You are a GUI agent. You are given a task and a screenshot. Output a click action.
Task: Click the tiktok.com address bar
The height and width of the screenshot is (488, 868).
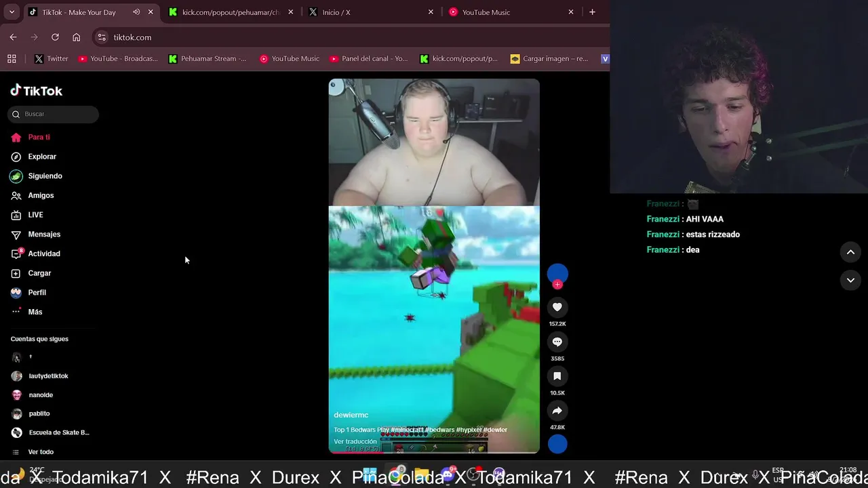pyautogui.click(x=133, y=37)
